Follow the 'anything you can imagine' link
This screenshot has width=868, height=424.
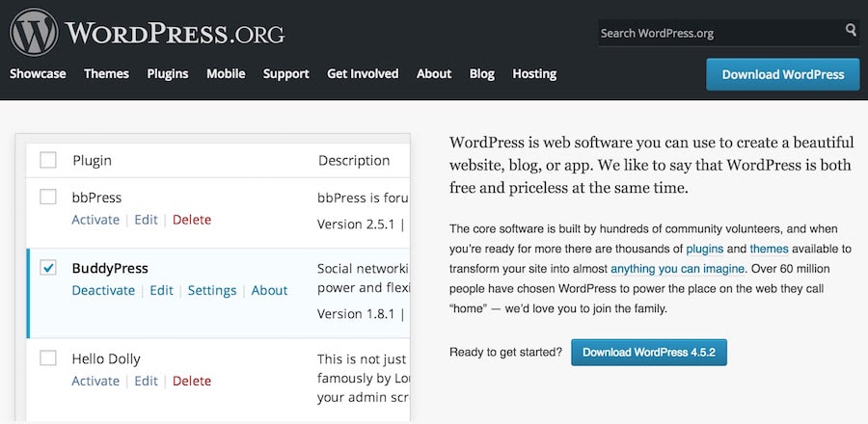(x=677, y=268)
